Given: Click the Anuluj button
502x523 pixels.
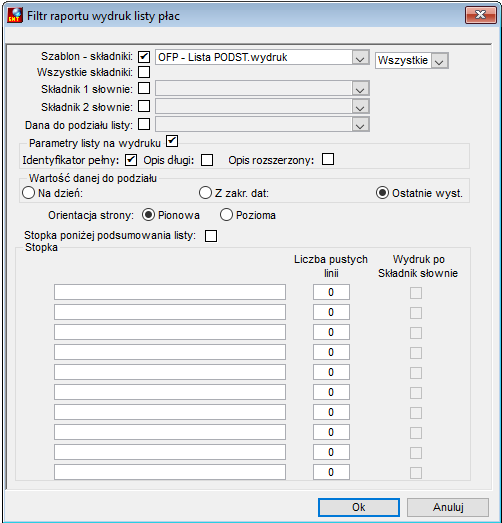Looking at the screenshot, I should point(448,507).
